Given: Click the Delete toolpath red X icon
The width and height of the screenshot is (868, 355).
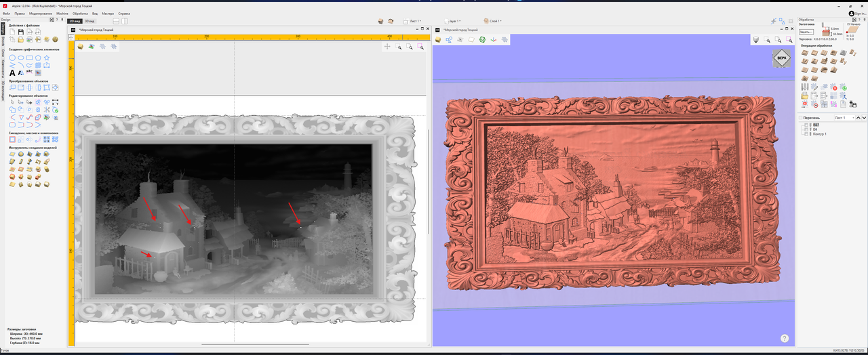Looking at the screenshot, I should point(834,87).
